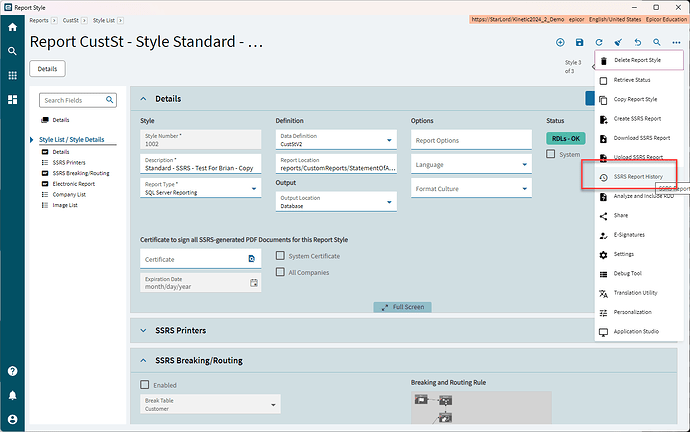Go to Reports breadcrumb
Screen dimensions: 690x432
[x=39, y=20]
